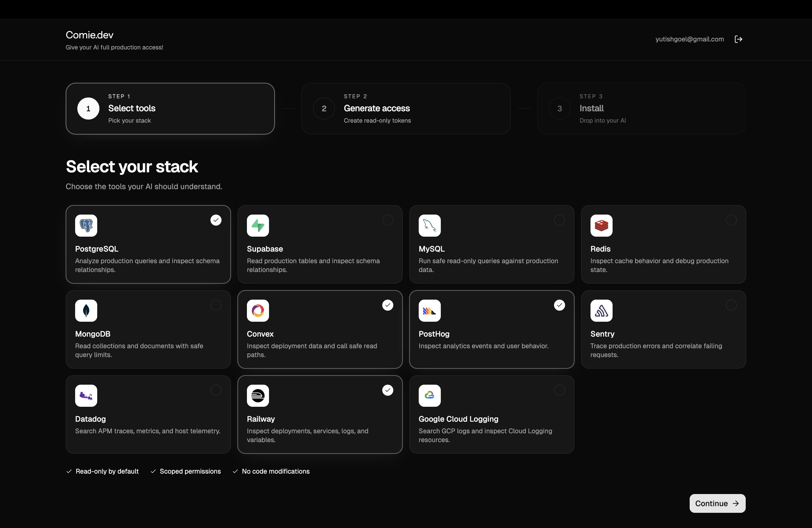Click 'Read-only by default' text
The height and width of the screenshot is (528, 812).
(107, 471)
